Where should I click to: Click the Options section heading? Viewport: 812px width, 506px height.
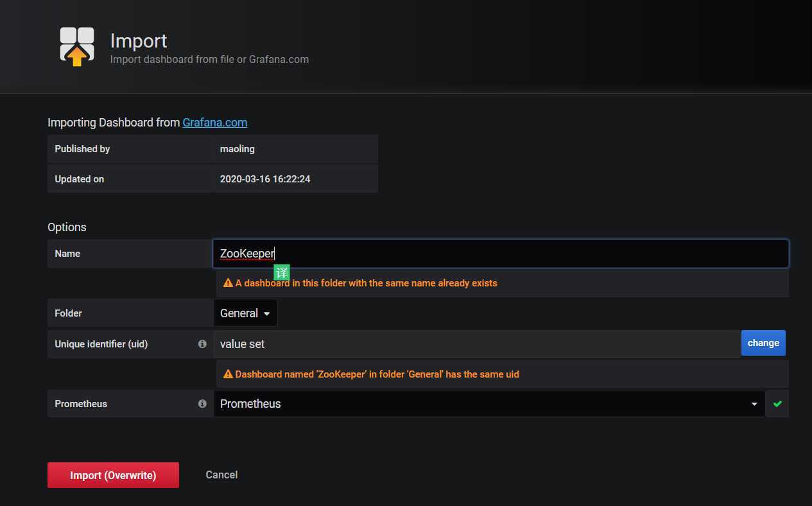67,227
